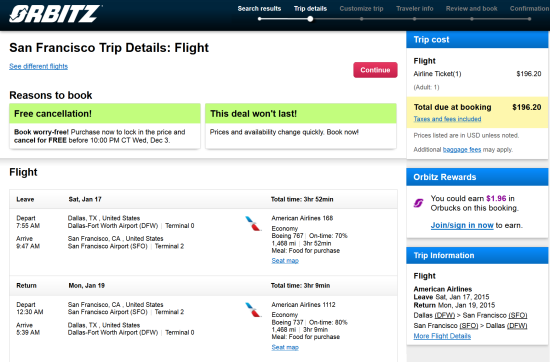Click the Orbucks rewards purple icon
The height and width of the screenshot is (362, 550).
[418, 203]
